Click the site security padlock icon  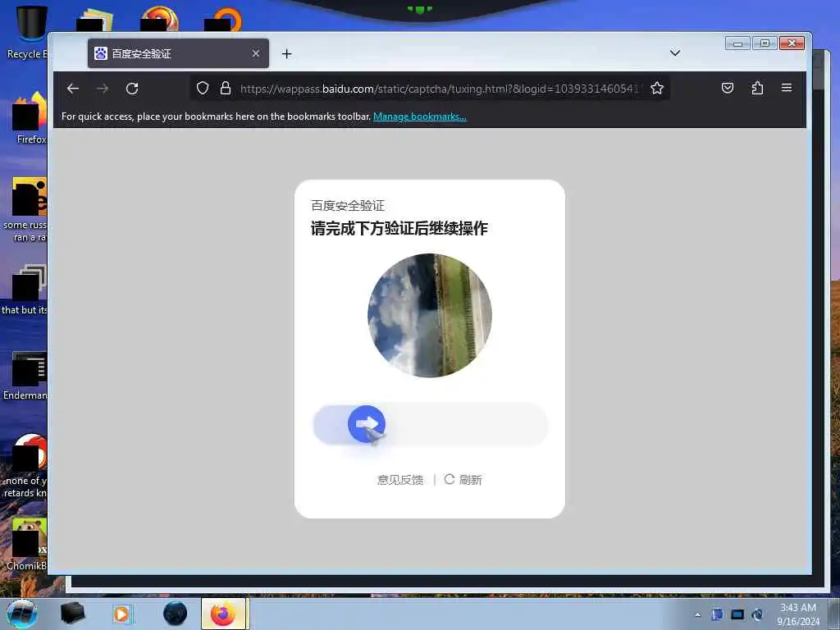(226, 89)
